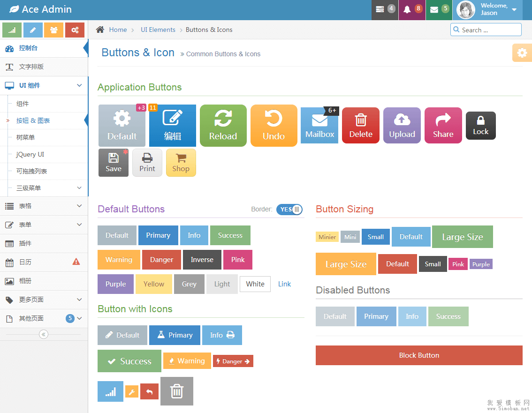
Task: Click the UI Elements breadcrumb link
Action: pyautogui.click(x=158, y=30)
